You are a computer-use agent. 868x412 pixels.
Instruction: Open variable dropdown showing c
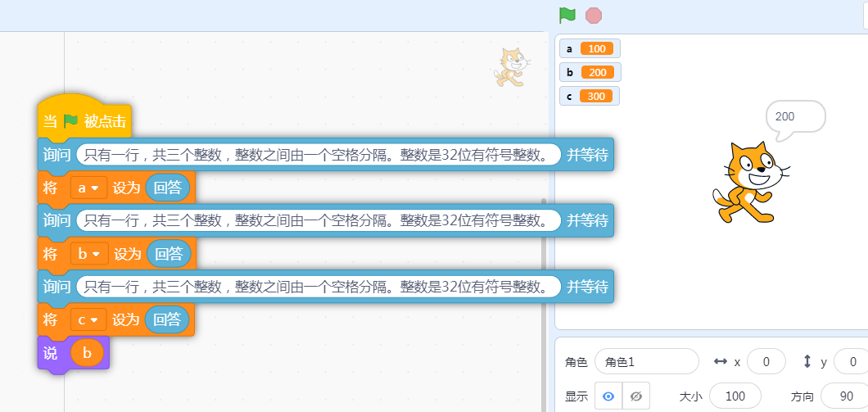coord(88,320)
